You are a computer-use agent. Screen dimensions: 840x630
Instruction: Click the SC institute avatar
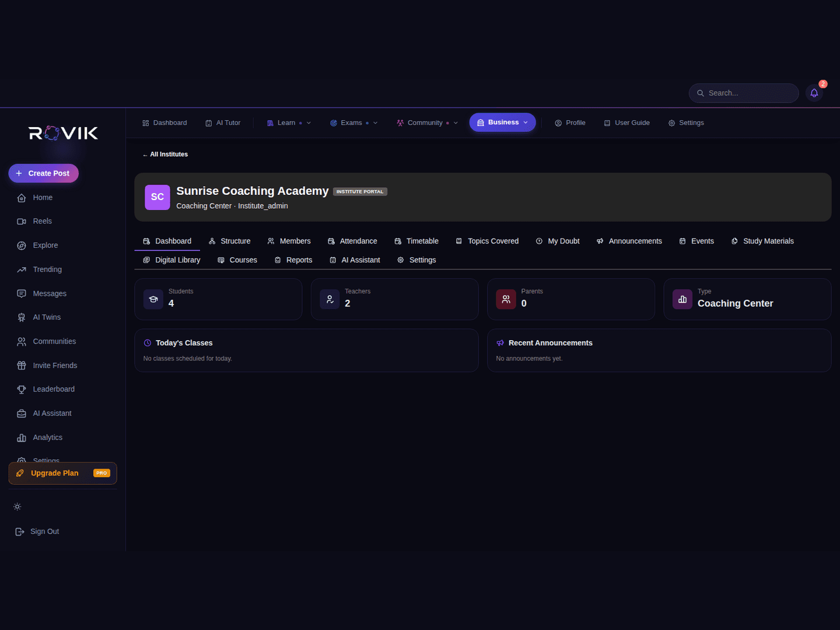point(157,197)
